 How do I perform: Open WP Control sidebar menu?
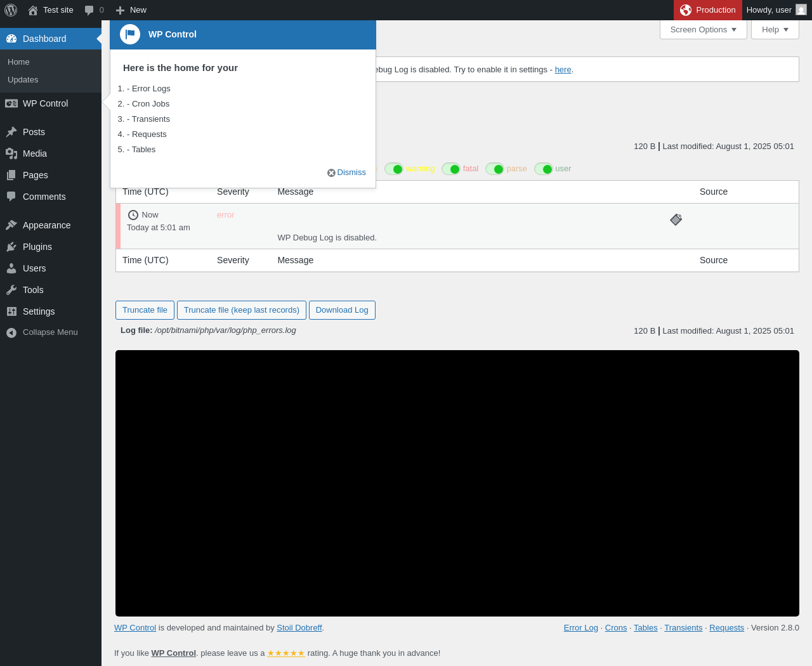51,103
